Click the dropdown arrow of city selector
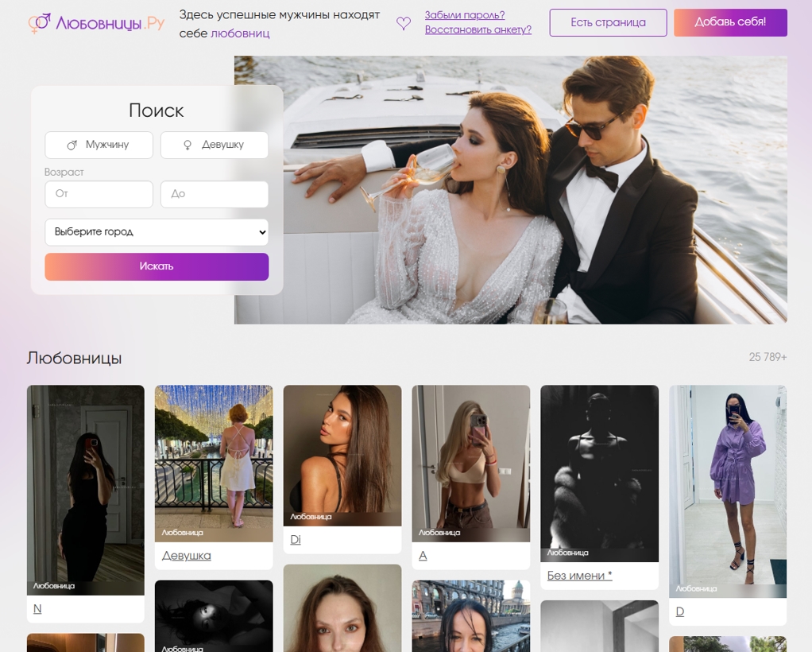The height and width of the screenshot is (652, 812). 262,232
